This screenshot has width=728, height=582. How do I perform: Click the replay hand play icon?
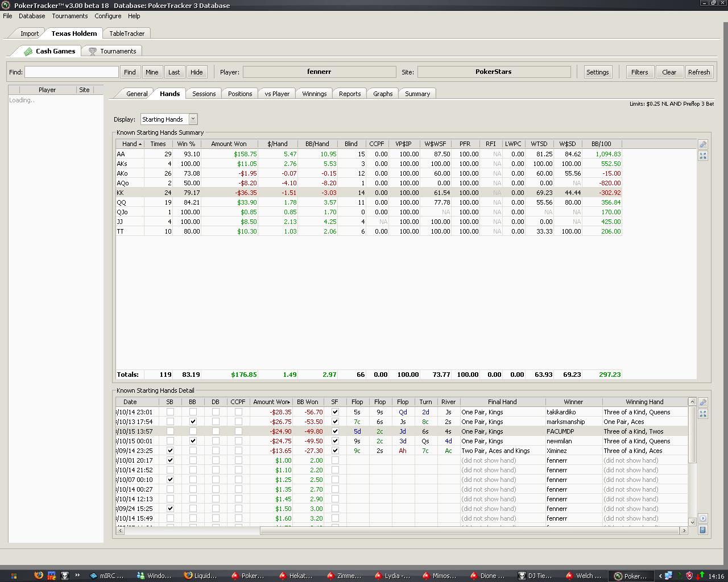pos(703,518)
